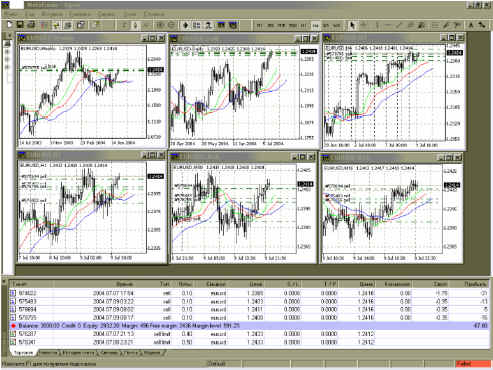This screenshot has width=493, height=370.
Task: Toggle the highlighted H4 timeframe button
Action: click(315, 25)
